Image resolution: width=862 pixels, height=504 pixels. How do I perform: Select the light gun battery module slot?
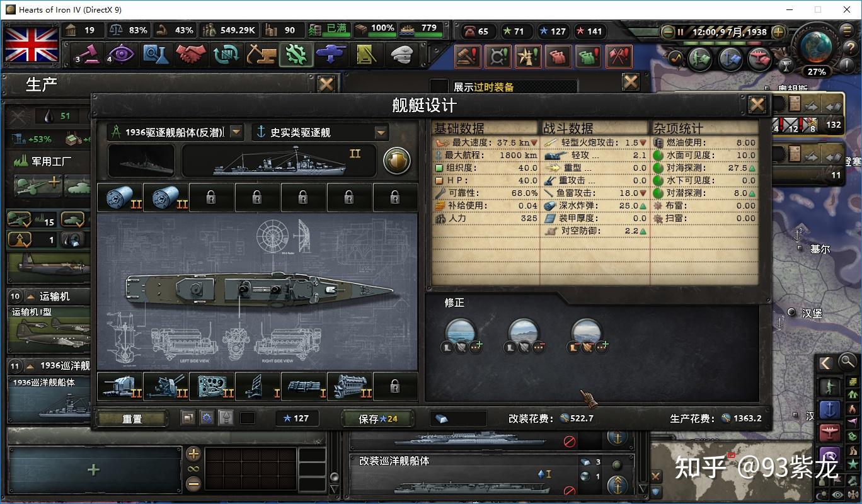coord(120,386)
